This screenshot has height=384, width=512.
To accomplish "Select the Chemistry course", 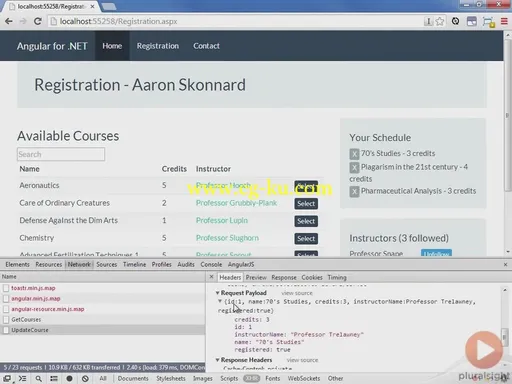I will pyautogui.click(x=306, y=238).
